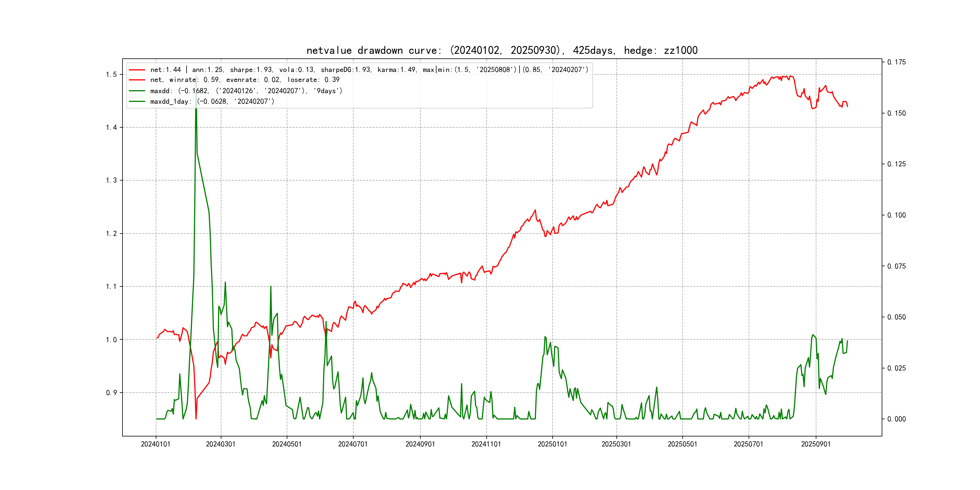Click the 0.9 left y-axis tick label
980x490 pixels.
coord(112,393)
